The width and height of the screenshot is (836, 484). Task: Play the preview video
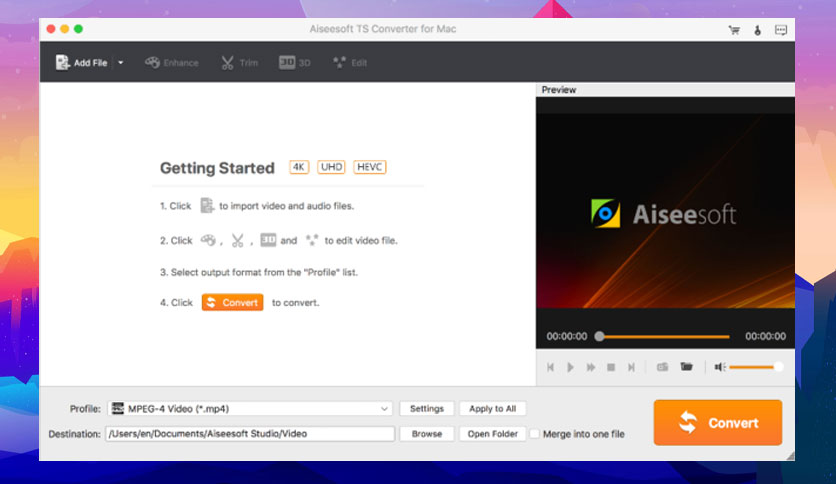tap(570, 367)
